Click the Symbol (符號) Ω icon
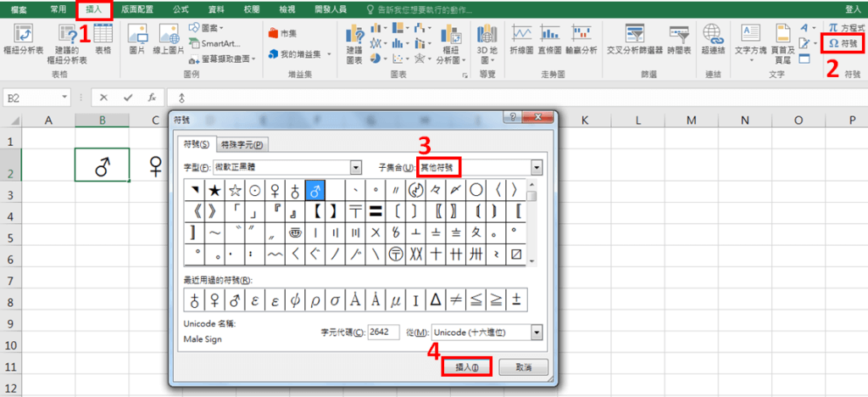Image resolution: width=868 pixels, height=397 pixels. [x=843, y=42]
